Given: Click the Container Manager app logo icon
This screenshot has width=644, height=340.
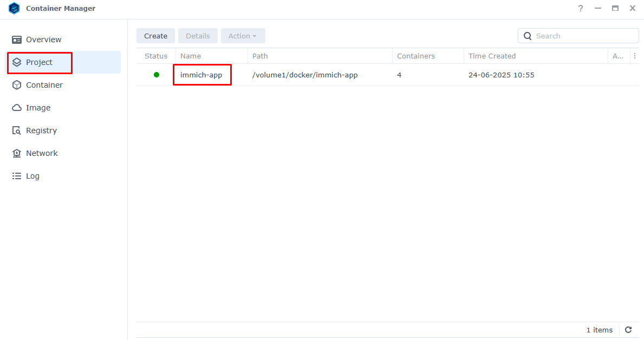Looking at the screenshot, I should (x=14, y=9).
